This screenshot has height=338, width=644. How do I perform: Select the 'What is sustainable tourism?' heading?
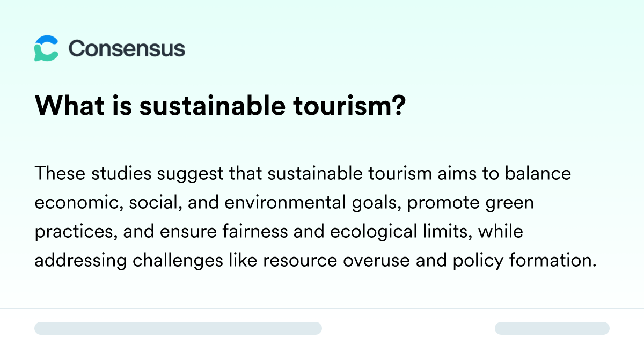click(x=219, y=107)
